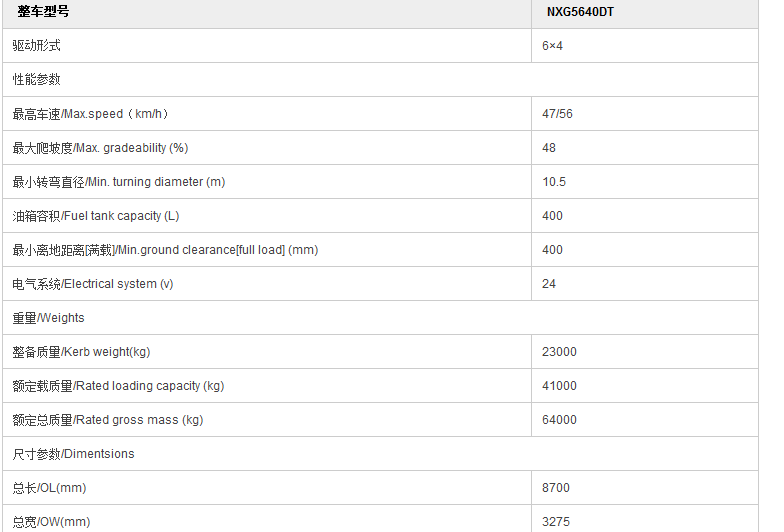Viewport: 784px width, 532px height.
Task: Select the Rated loading capacity value 41000
Action: (x=559, y=386)
